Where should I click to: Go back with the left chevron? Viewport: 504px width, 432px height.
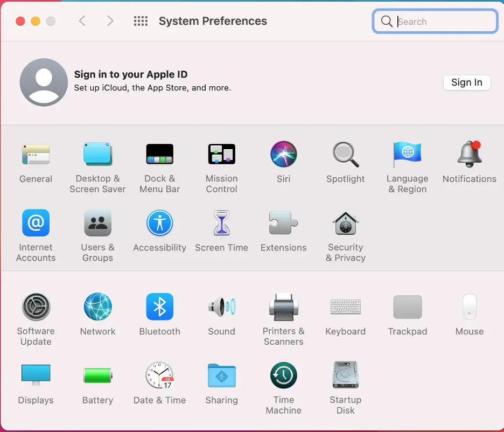(82, 21)
